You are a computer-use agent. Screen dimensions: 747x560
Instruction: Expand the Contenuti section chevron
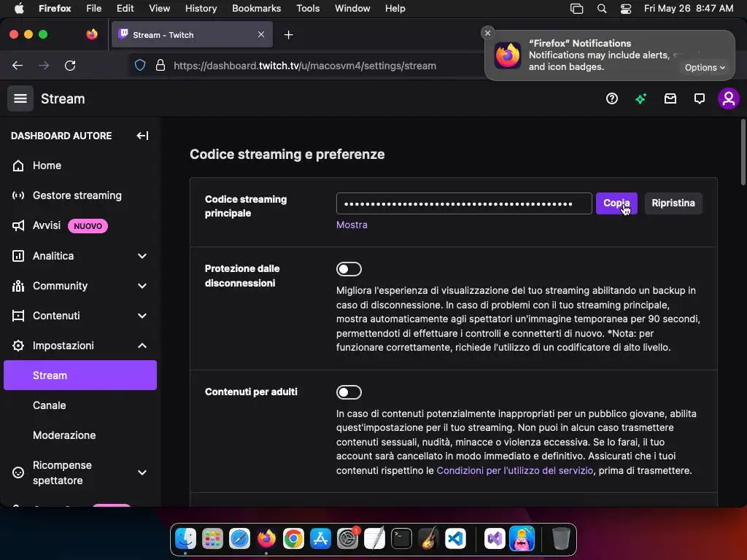[x=142, y=316]
